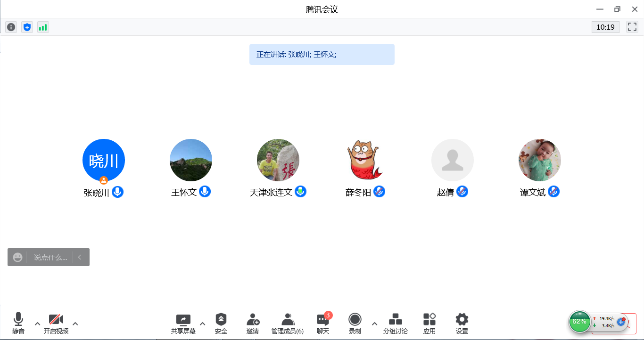Open the meeting info icon
This screenshot has width=644, height=340.
tap(11, 27)
